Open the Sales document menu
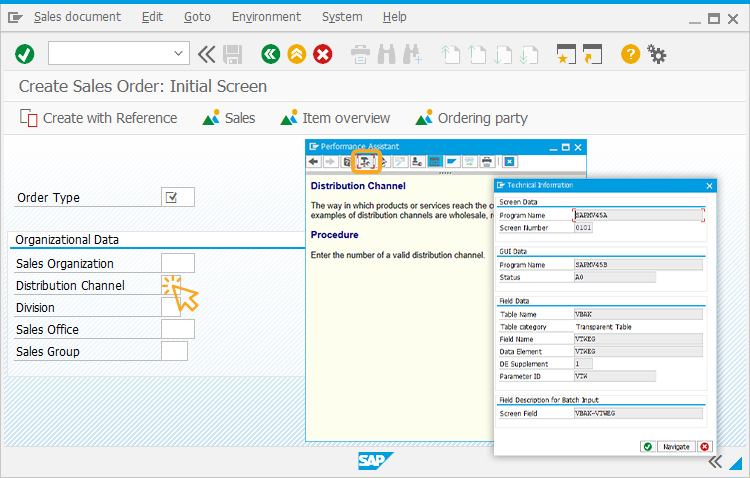The width and height of the screenshot is (750, 478). coord(77,17)
